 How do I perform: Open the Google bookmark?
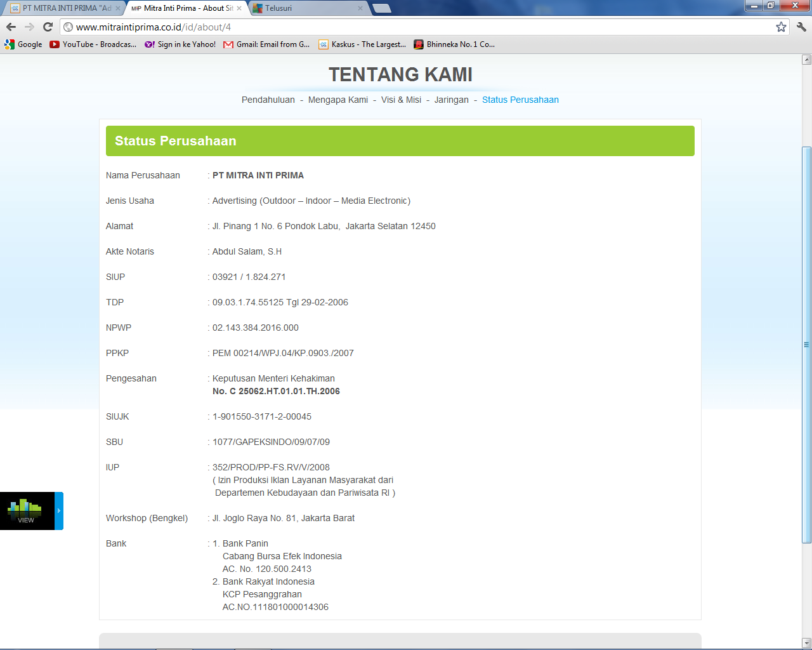tap(23, 44)
